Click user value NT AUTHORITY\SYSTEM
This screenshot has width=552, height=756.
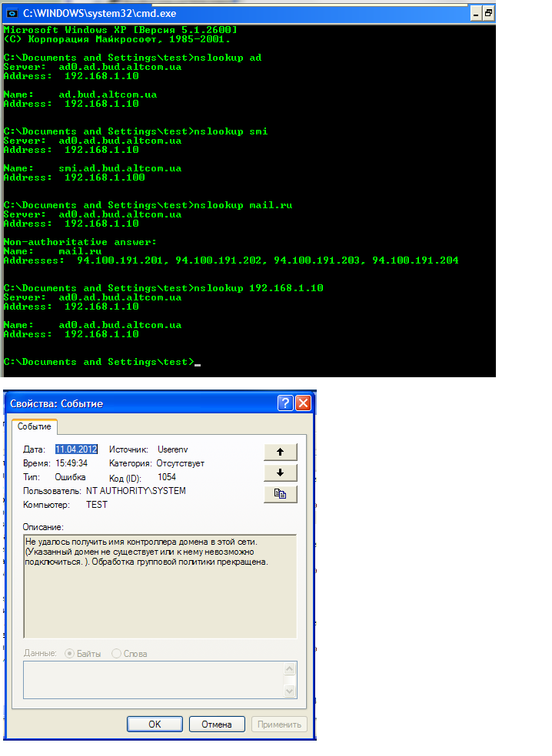pos(136,491)
